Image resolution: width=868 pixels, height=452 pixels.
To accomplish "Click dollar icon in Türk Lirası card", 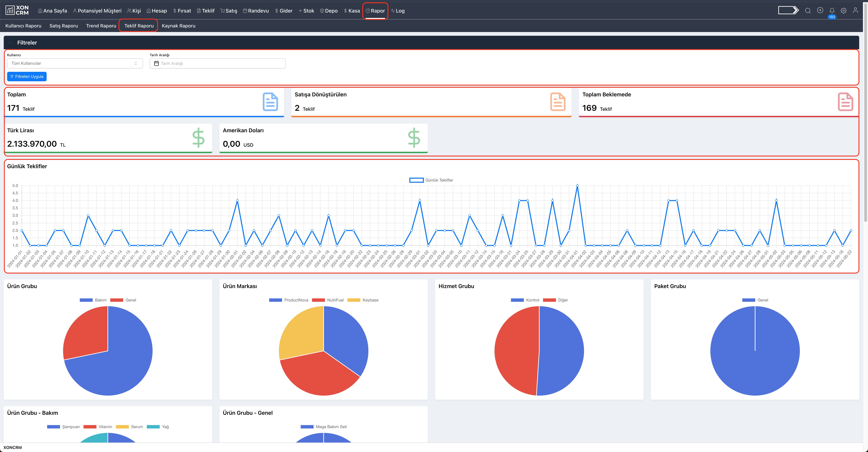I will [x=199, y=138].
